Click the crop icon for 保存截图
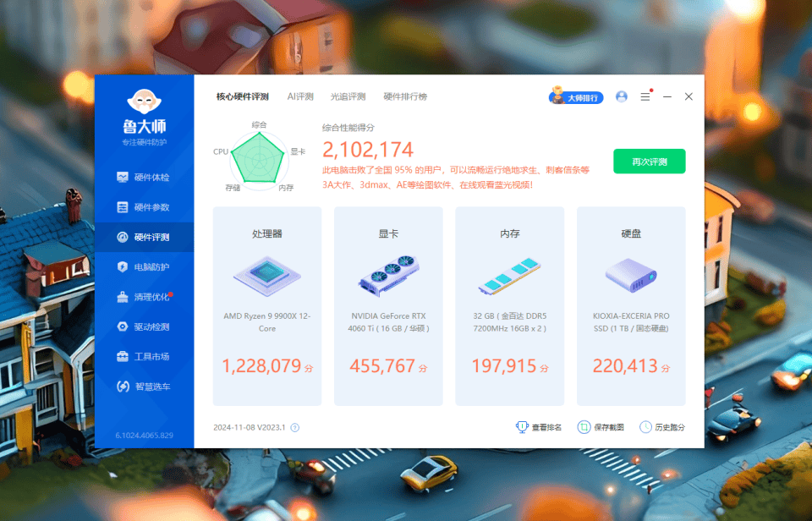 point(584,427)
